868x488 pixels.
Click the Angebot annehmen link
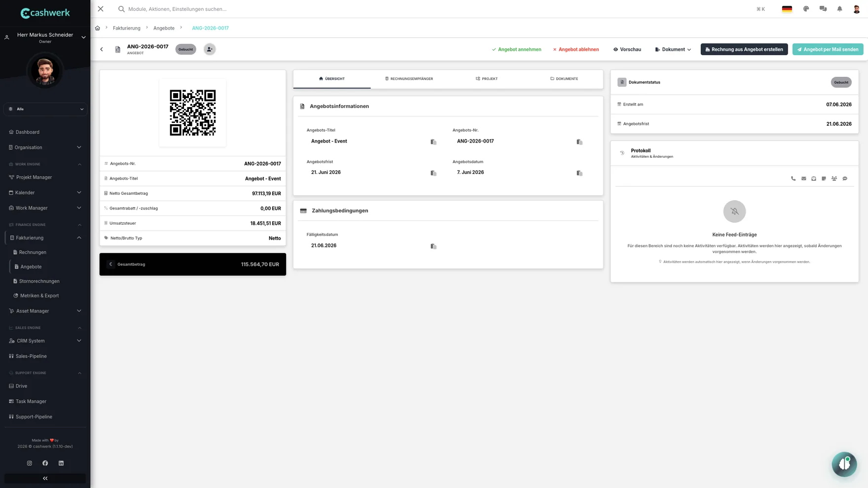[516, 49]
